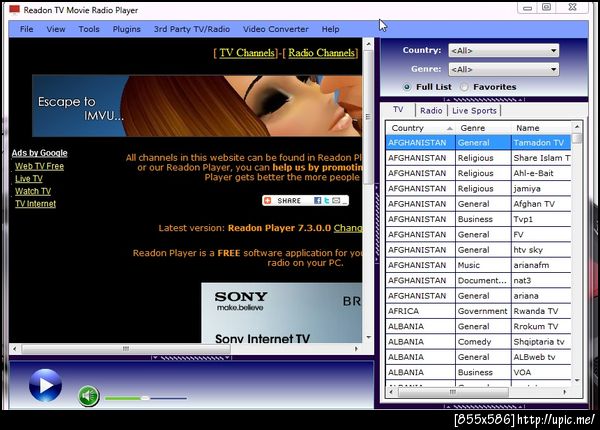Image resolution: width=600 pixels, height=430 pixels.
Task: Click the browser pane scroll down arrow
Action: point(368,337)
